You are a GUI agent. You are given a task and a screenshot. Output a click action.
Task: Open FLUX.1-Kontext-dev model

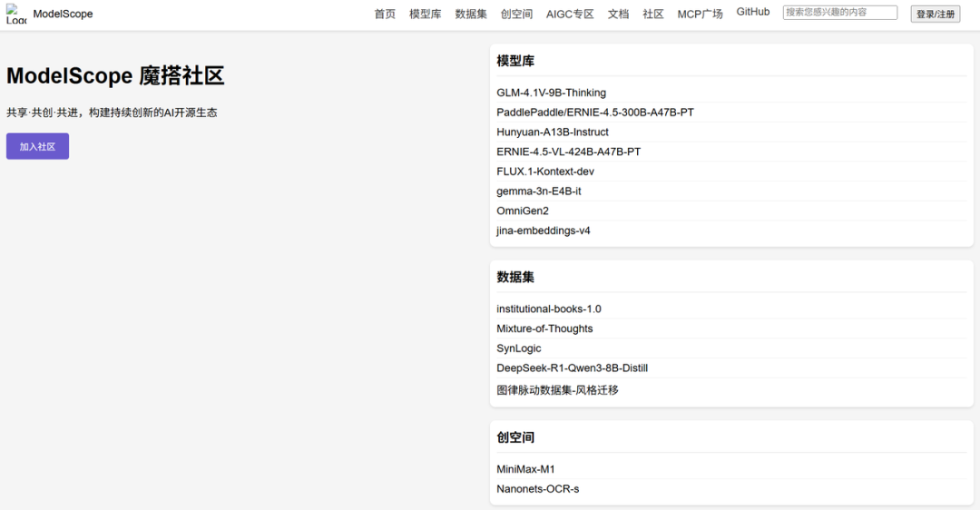(x=545, y=172)
